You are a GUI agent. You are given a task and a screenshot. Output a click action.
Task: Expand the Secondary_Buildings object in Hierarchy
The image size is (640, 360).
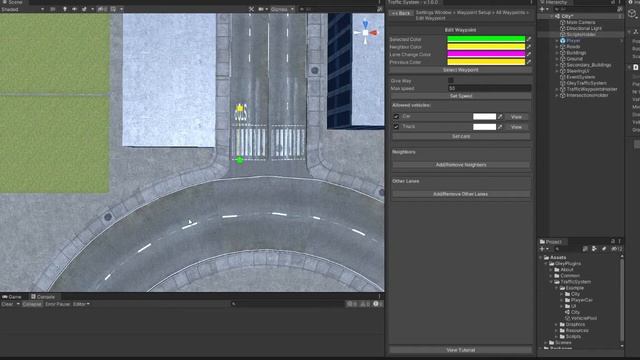tap(557, 65)
